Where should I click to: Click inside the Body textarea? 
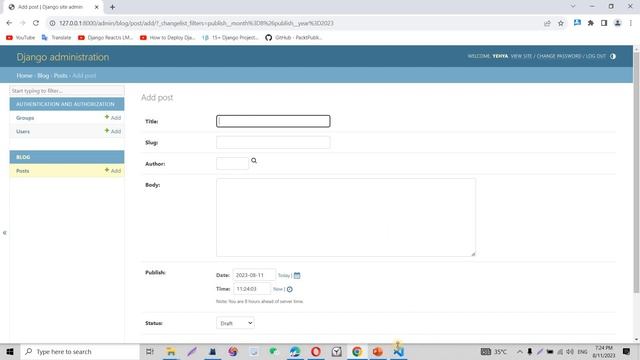coord(346,218)
